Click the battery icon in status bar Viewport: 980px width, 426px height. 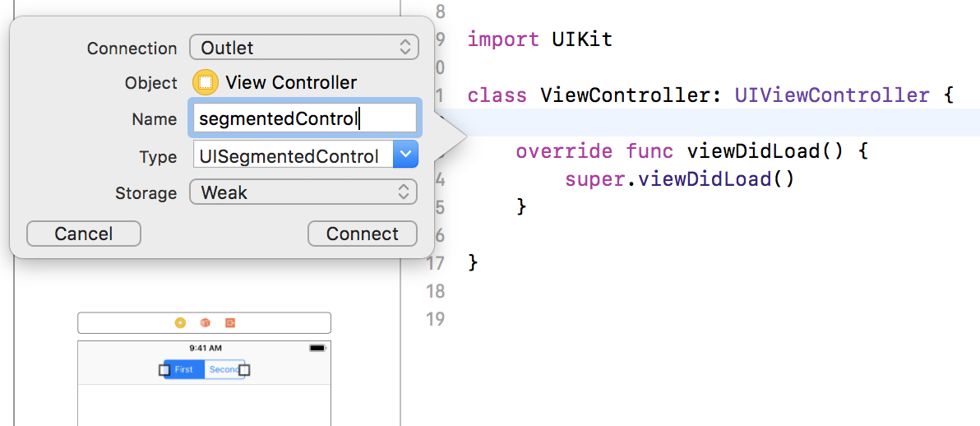pos(317,348)
